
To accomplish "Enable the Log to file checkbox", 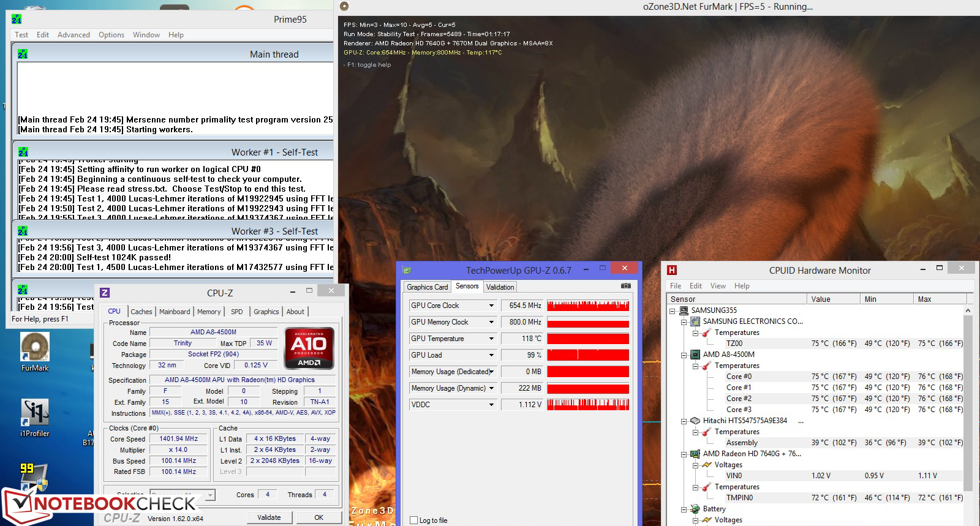I will coord(414,520).
